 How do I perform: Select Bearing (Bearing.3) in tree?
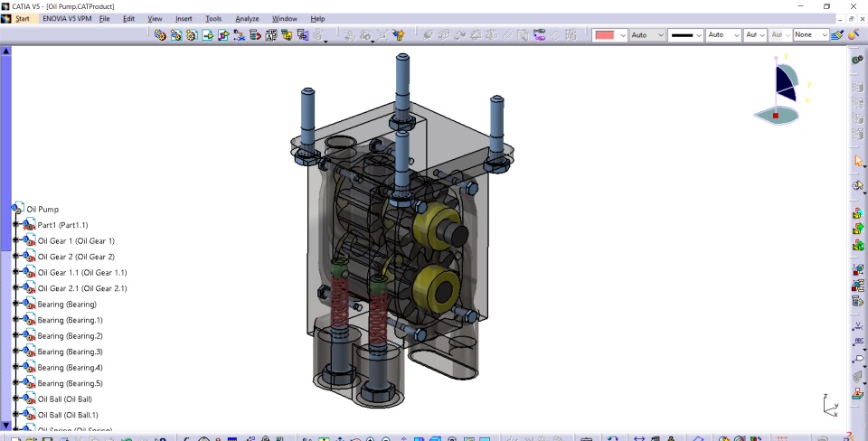(x=70, y=352)
